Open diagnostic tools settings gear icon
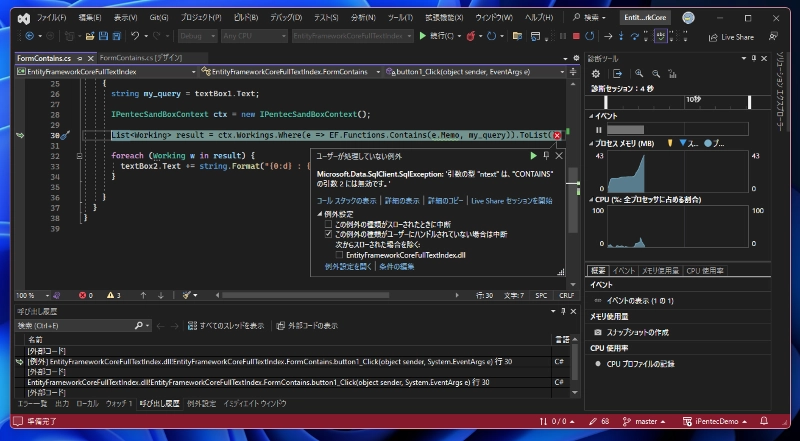 click(x=595, y=74)
